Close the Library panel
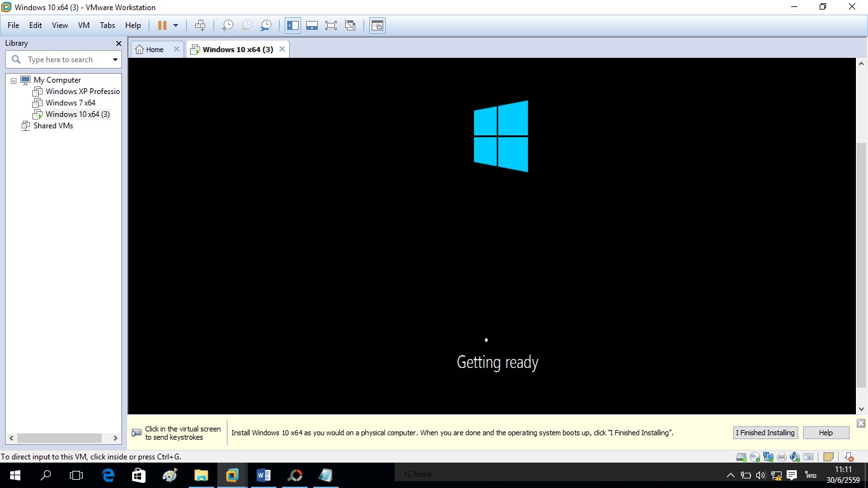Screen dimensions: 868x488 pyautogui.click(x=118, y=43)
